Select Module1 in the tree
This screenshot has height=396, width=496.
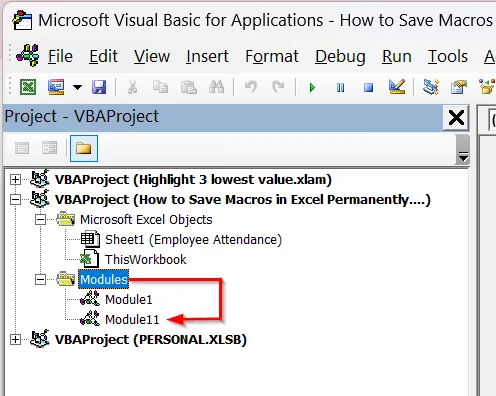coord(129,300)
